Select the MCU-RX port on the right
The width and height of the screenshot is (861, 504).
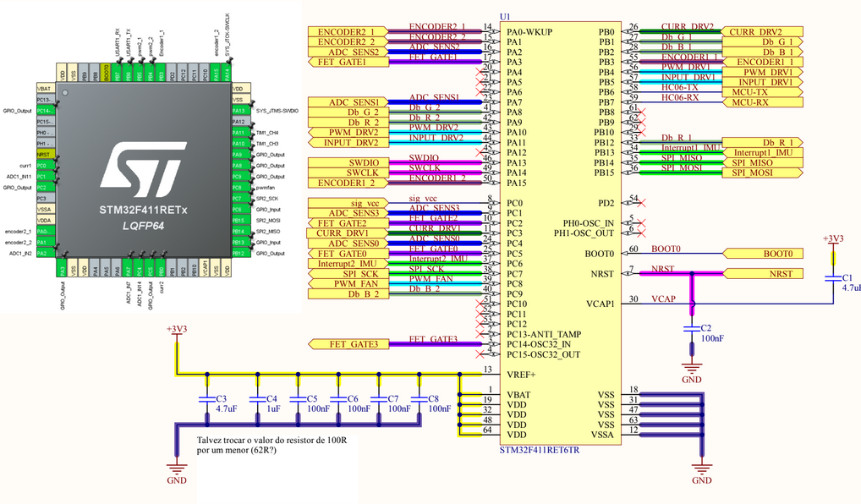coord(761,102)
